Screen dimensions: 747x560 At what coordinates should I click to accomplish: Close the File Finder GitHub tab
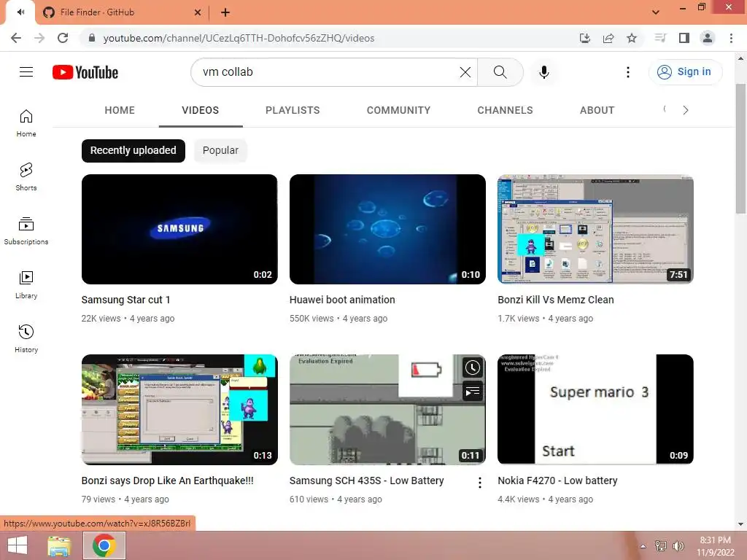click(x=198, y=12)
